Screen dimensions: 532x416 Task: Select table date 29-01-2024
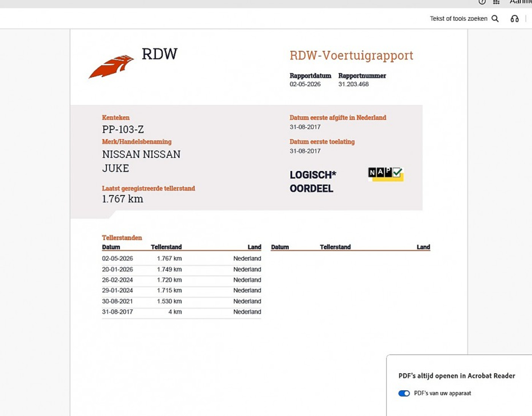[x=117, y=290]
